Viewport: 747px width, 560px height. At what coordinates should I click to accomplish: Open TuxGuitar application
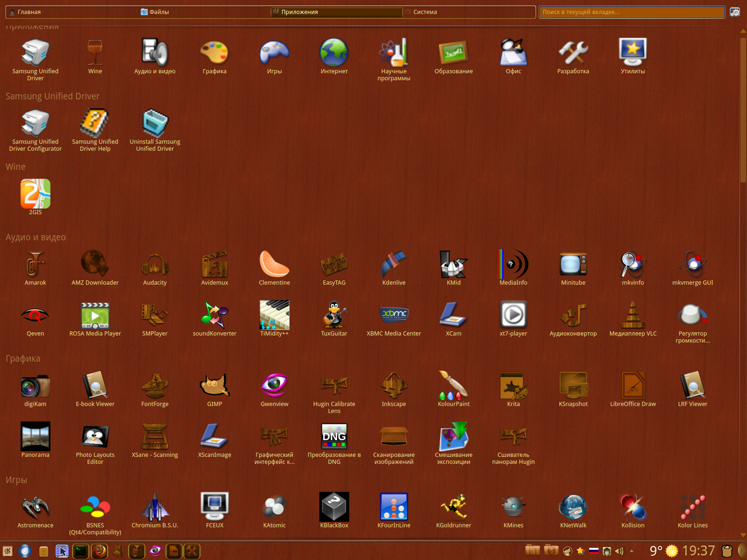coord(334,319)
